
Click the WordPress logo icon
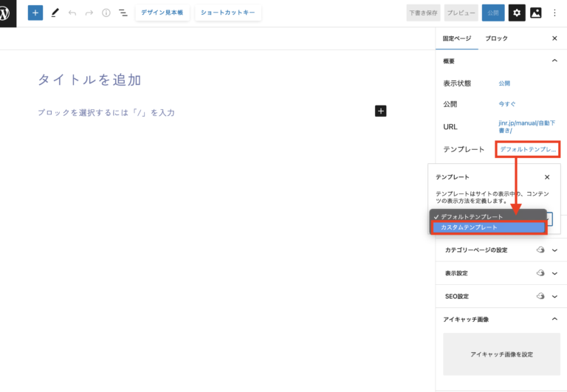click(x=8, y=13)
